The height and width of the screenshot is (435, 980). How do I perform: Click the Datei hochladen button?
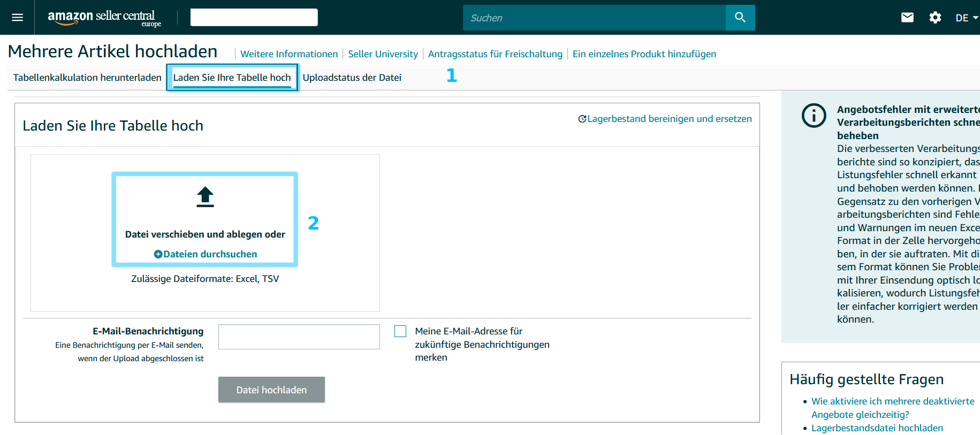pyautogui.click(x=271, y=390)
